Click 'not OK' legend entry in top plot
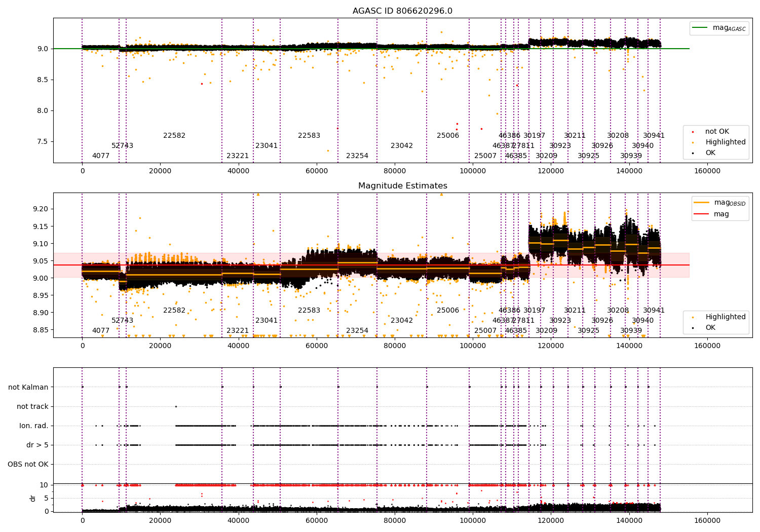The height and width of the screenshot is (532, 760). pyautogui.click(x=717, y=132)
